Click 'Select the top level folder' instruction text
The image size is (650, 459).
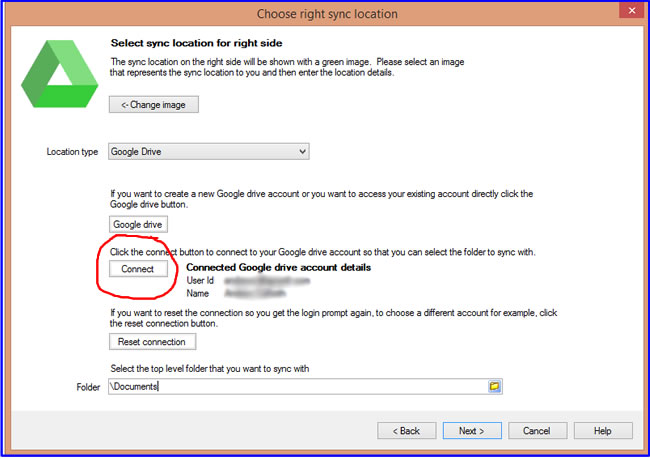(x=210, y=369)
